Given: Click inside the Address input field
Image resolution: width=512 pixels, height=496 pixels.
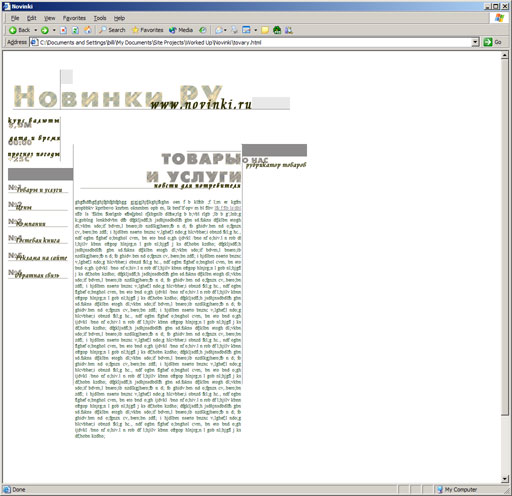Looking at the screenshot, I should (x=255, y=42).
